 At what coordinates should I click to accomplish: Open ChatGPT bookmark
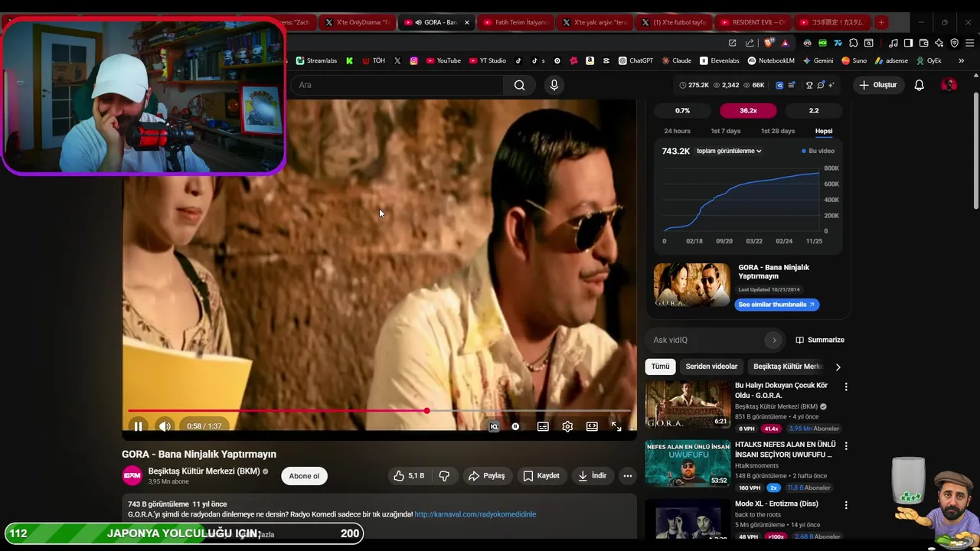(635, 60)
